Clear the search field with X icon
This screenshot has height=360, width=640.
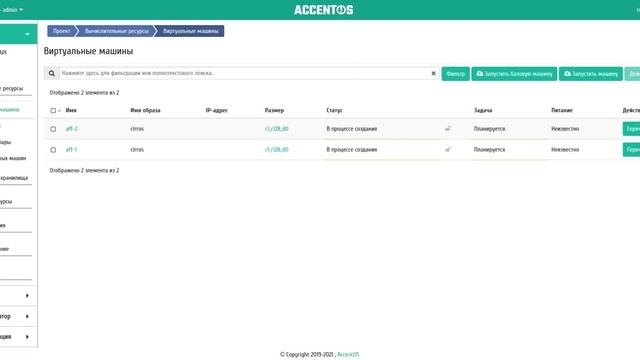tap(433, 73)
